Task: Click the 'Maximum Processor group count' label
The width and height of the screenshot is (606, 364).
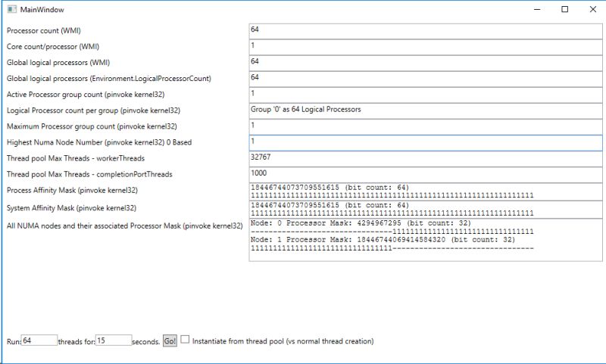Action: (92, 126)
